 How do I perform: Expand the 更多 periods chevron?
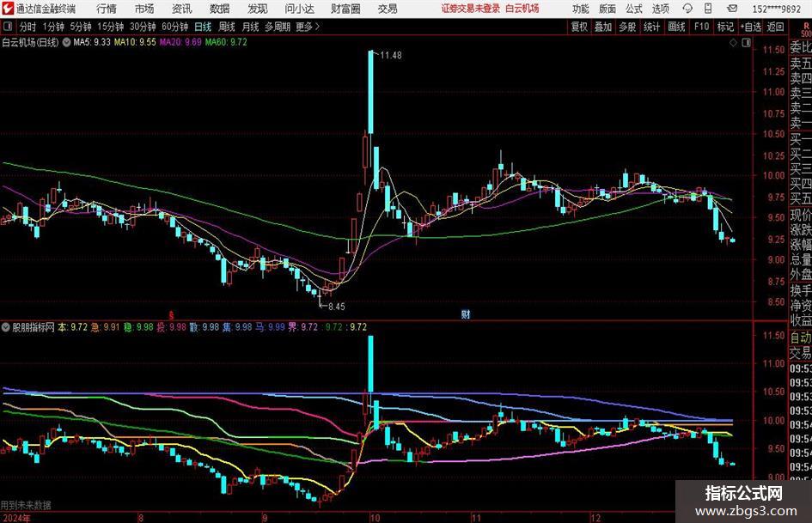point(317,27)
